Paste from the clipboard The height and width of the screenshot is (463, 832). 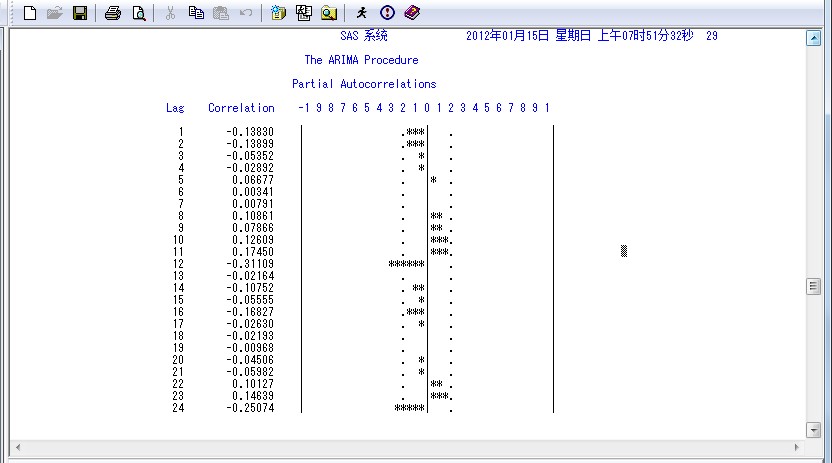tap(221, 13)
